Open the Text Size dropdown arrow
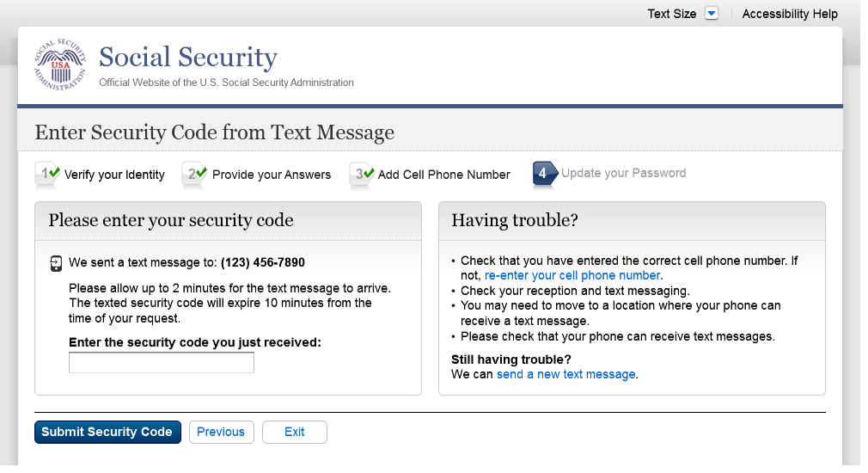868x473 pixels. pyautogui.click(x=712, y=14)
